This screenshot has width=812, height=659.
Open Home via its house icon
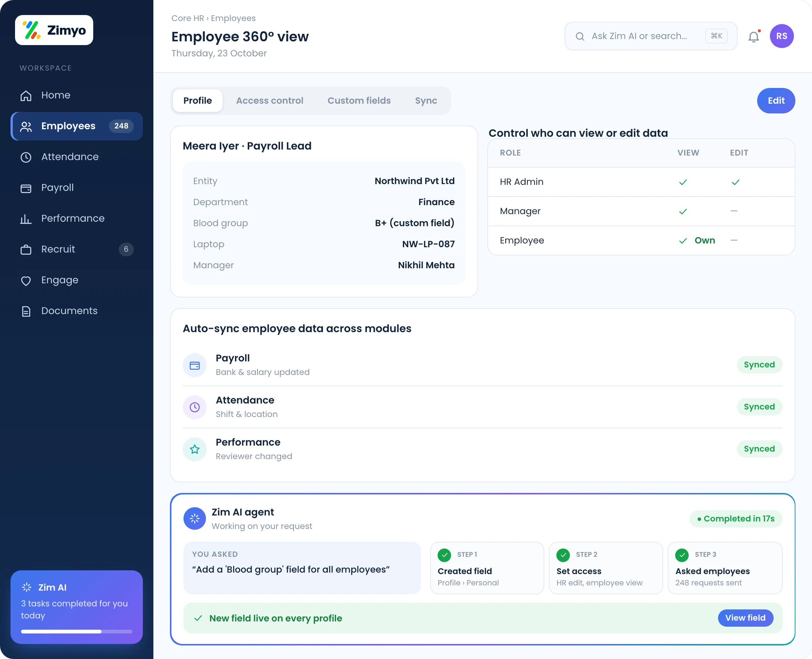(26, 96)
